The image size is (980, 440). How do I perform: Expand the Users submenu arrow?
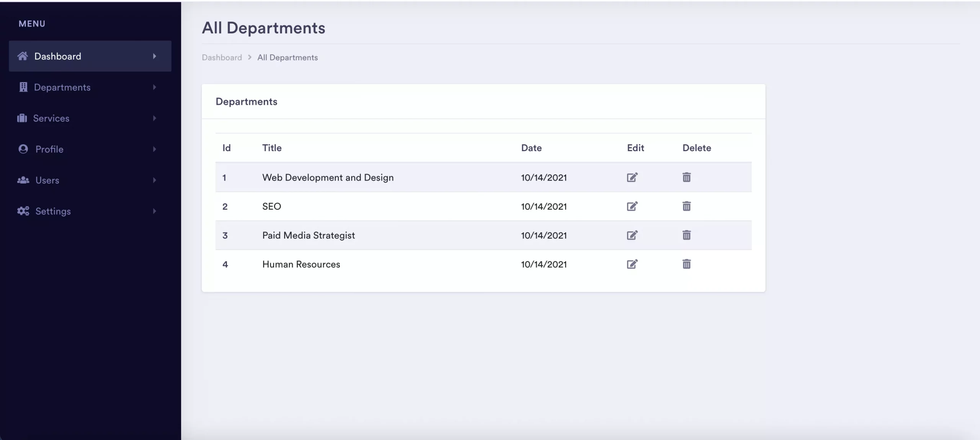155,180
